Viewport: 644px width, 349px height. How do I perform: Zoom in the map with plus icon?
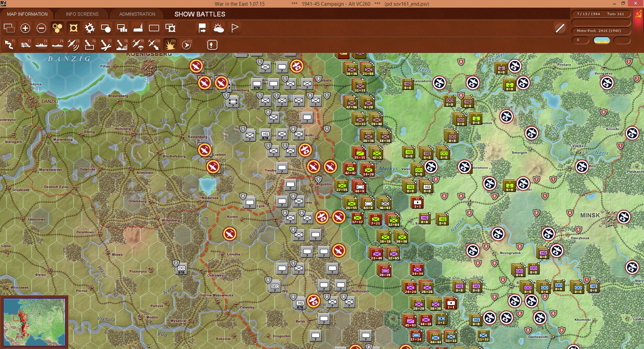pyautogui.click(x=25, y=28)
